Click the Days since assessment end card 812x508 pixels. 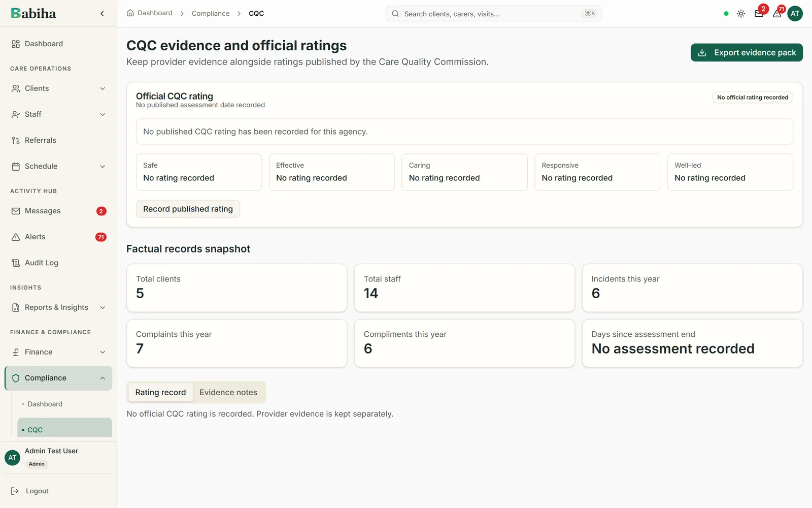click(692, 343)
